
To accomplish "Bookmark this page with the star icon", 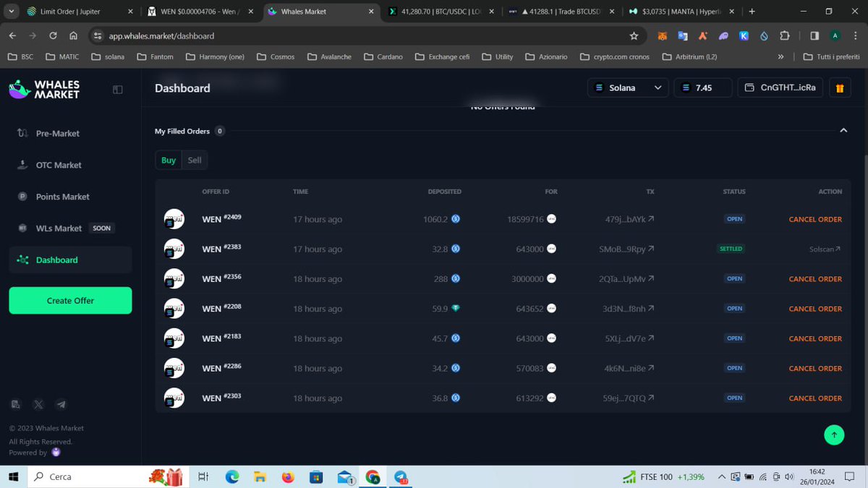I will coord(634,35).
